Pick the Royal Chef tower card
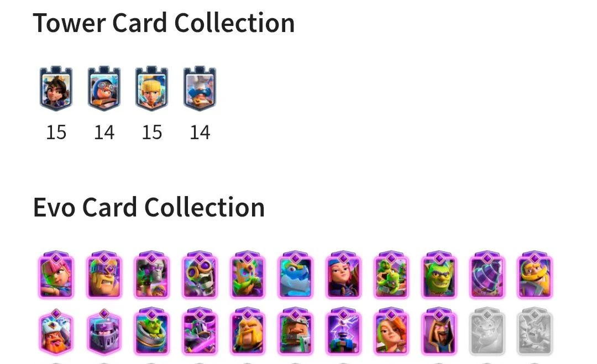This screenshot has width=597, height=364. coord(200,88)
